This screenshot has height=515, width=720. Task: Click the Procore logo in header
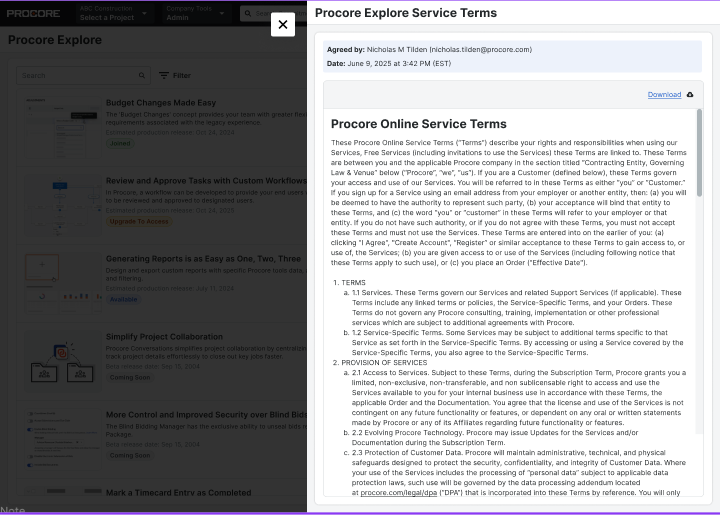tap(33, 13)
